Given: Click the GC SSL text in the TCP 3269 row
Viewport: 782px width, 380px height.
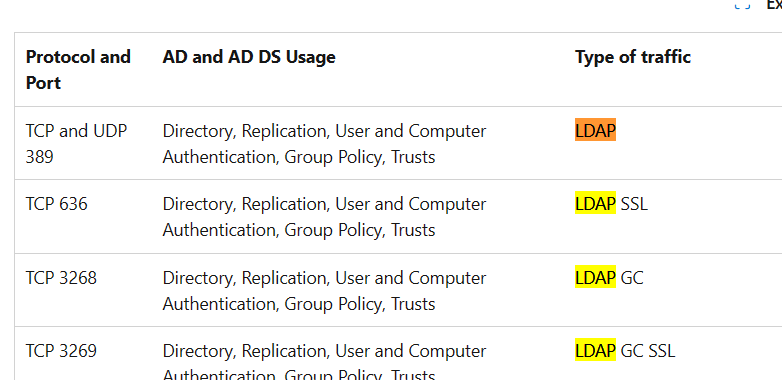Looking at the screenshot, I should click(648, 351).
